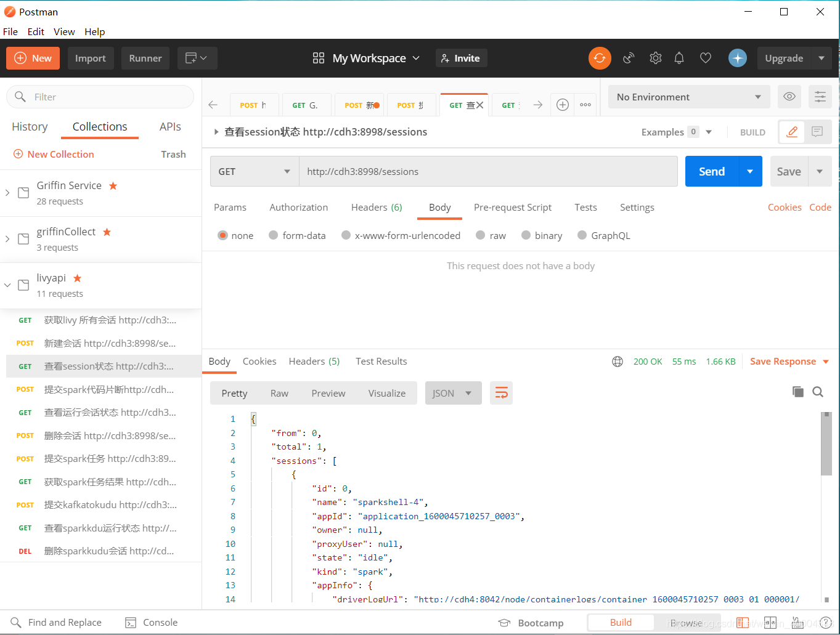Click the heart icon in header
This screenshot has width=840, height=635.
pyautogui.click(x=706, y=58)
